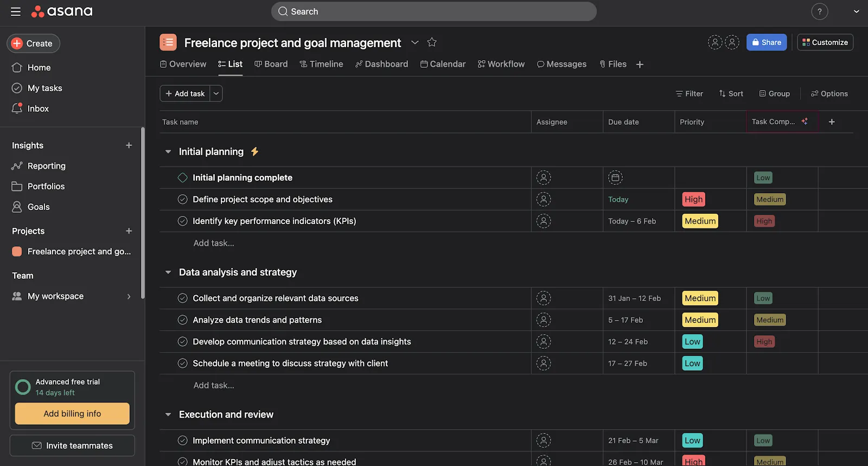Click Add task row under Initial planning
The height and width of the screenshot is (466, 868).
point(214,243)
